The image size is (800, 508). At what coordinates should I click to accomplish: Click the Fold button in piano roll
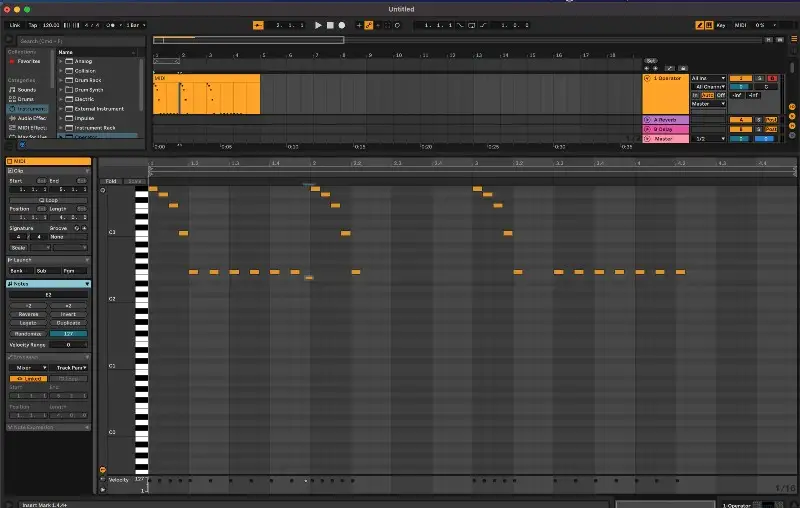tap(111, 181)
